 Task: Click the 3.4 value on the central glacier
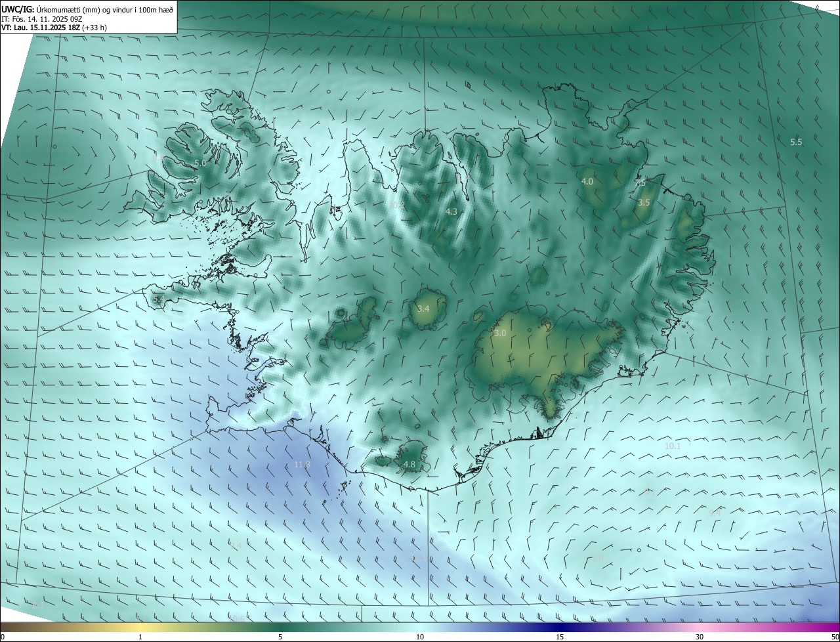point(423,309)
